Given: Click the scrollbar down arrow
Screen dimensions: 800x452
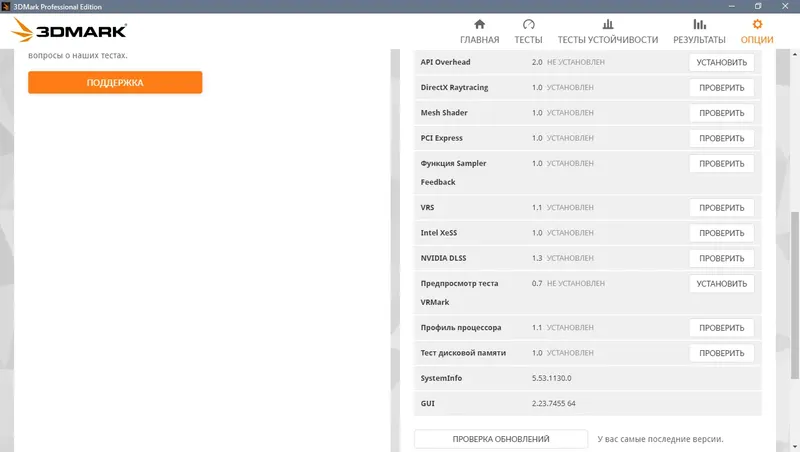Looking at the screenshot, I should pos(795,447).
